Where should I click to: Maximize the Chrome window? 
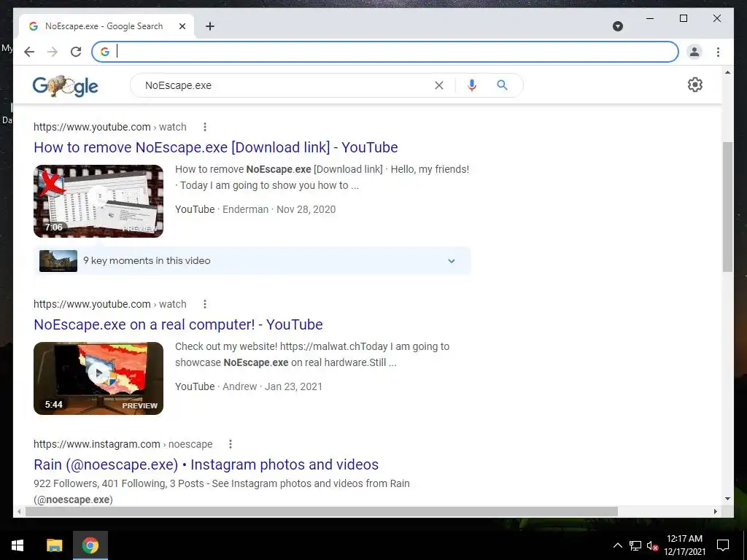point(683,18)
